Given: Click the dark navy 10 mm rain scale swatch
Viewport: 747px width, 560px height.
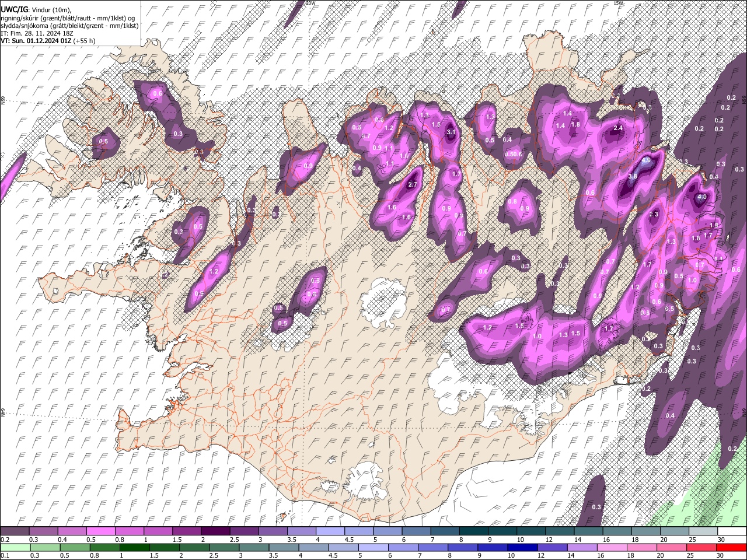Looking at the screenshot, I should point(522,548).
